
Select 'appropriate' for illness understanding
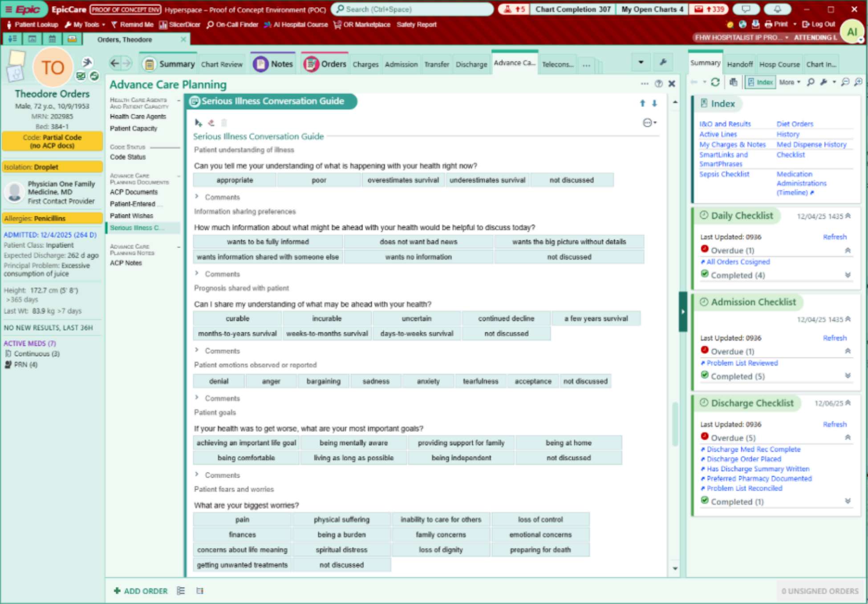click(235, 180)
